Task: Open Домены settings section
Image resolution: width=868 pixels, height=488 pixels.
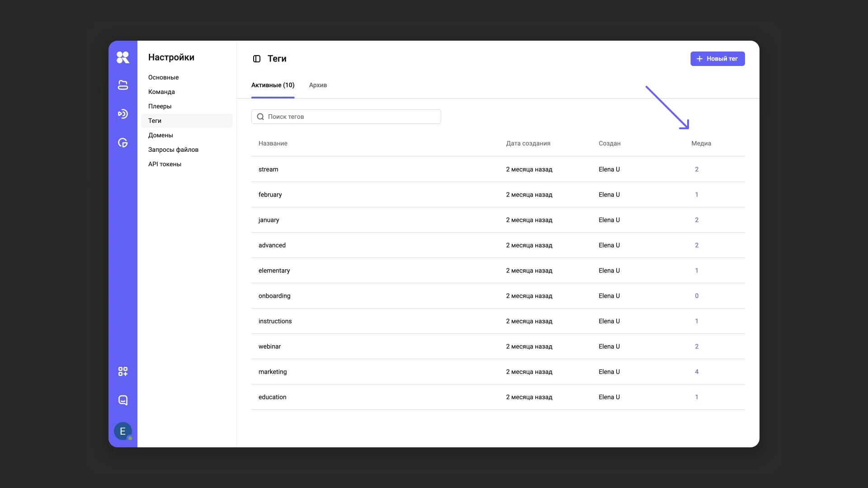Action: click(160, 135)
